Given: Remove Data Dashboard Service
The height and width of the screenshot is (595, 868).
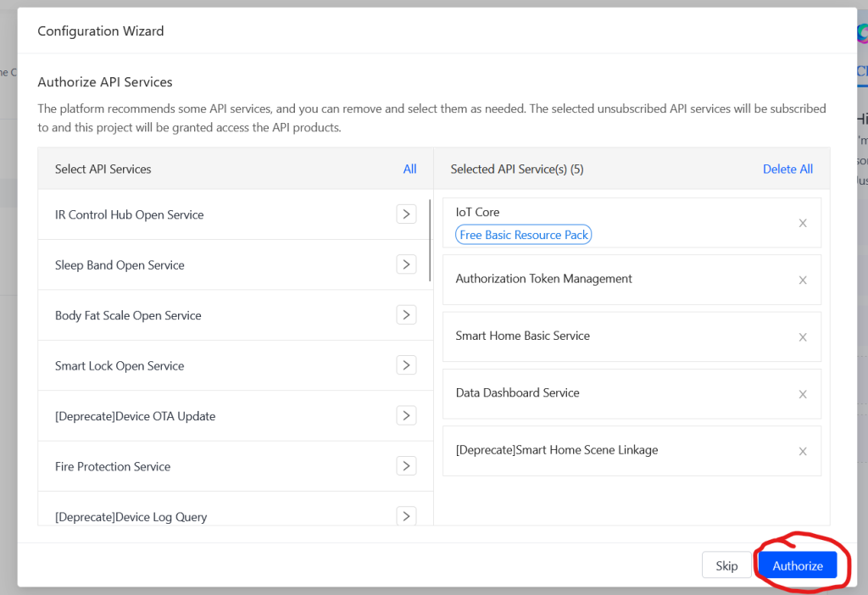Looking at the screenshot, I should [x=803, y=394].
